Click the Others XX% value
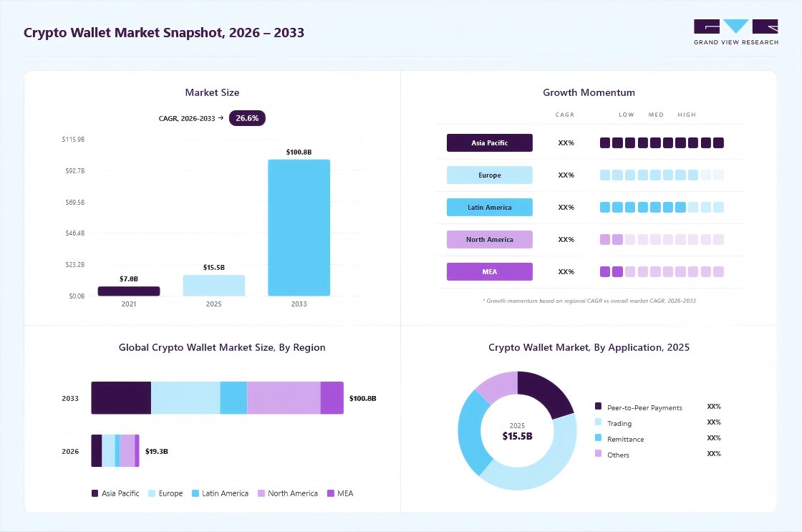 714,453
